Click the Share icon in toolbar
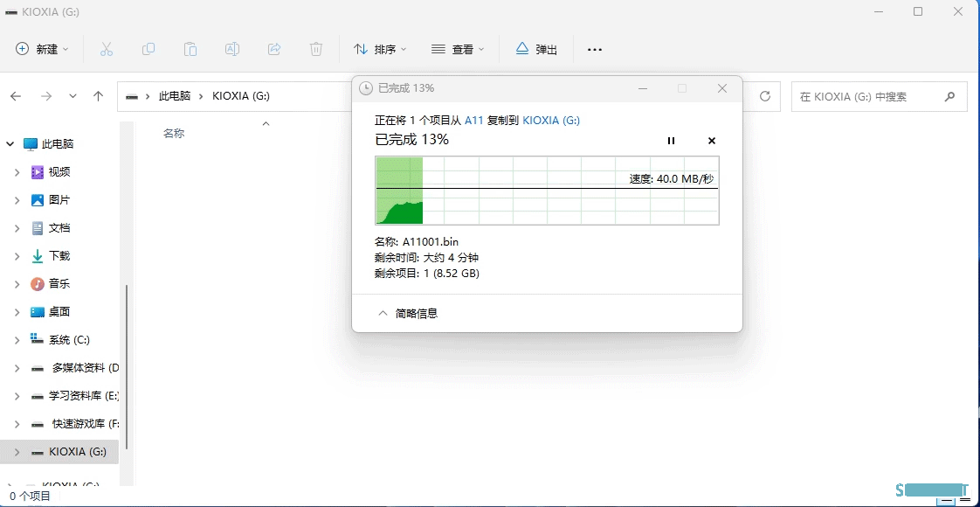This screenshot has width=980, height=507. (274, 49)
